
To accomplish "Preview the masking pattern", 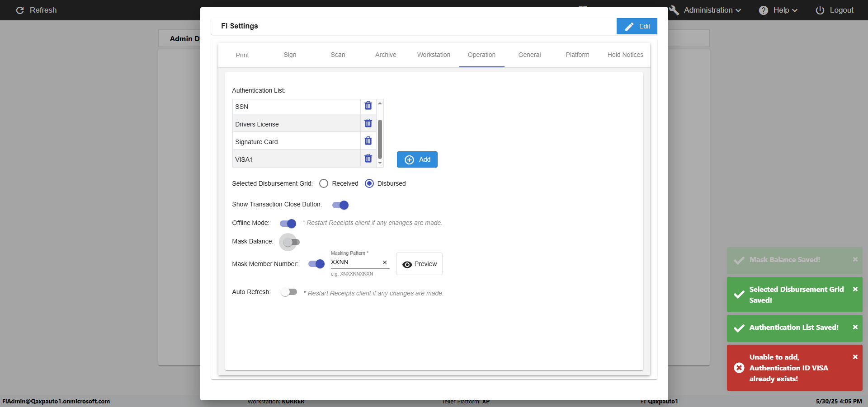I will pos(419,264).
